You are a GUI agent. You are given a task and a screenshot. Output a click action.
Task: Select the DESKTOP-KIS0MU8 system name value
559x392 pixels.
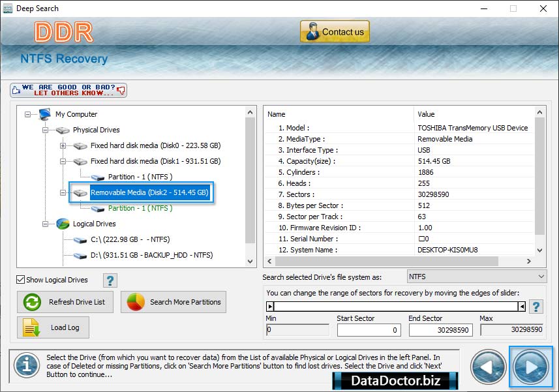[x=447, y=250]
